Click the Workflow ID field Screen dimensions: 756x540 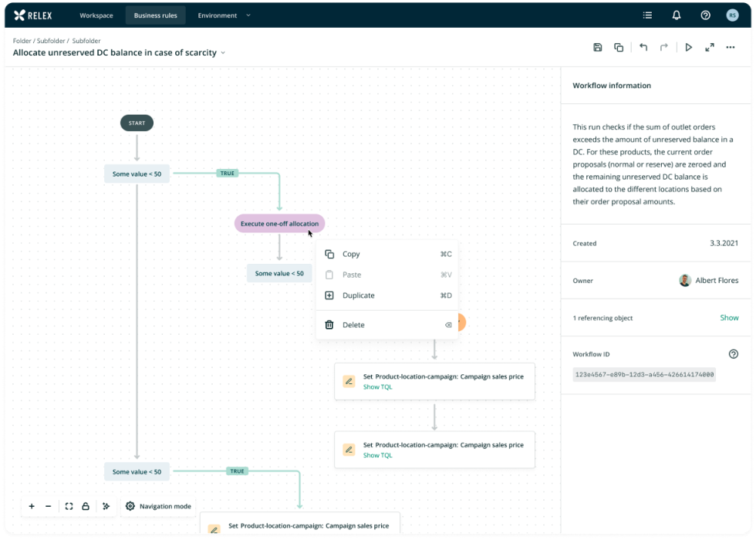pyautogui.click(x=644, y=375)
